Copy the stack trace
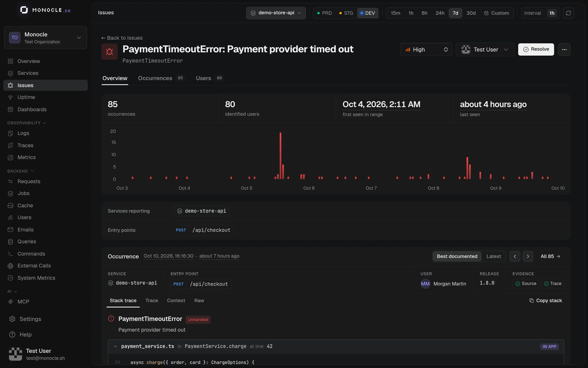Screen dimensions: 588x368 pyautogui.click(x=546, y=301)
